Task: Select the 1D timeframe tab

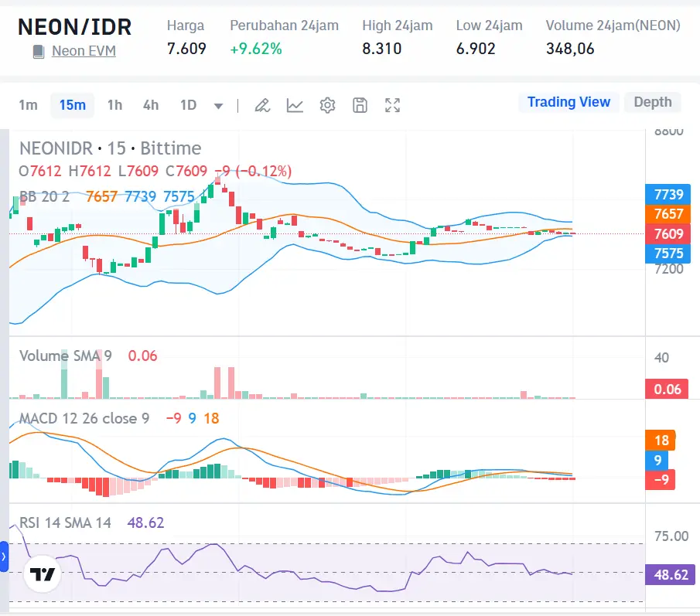Action: [x=188, y=105]
